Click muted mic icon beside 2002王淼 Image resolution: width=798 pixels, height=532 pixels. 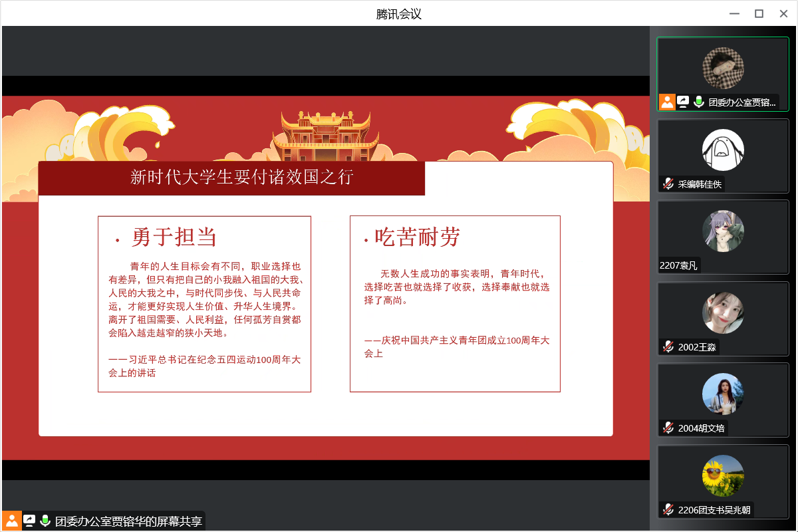point(668,346)
